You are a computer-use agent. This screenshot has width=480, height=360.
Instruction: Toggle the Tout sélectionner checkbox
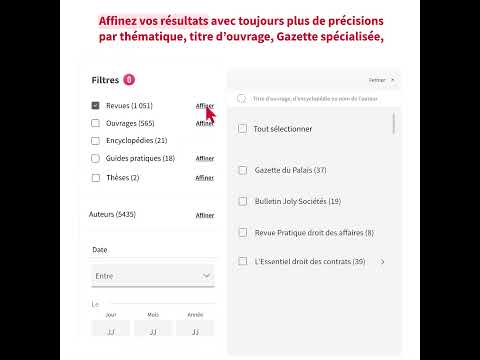point(243,129)
